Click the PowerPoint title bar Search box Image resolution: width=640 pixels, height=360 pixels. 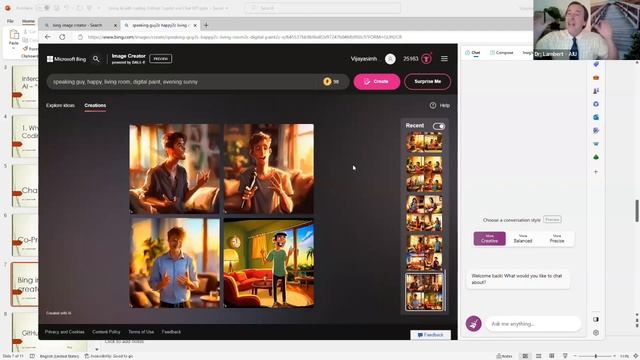click(x=322, y=8)
